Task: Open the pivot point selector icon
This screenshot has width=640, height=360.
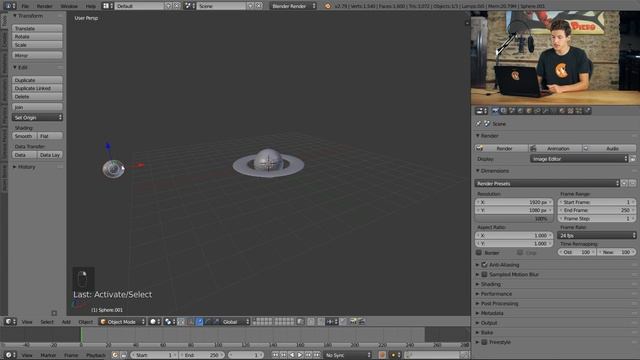Action: tap(169, 322)
